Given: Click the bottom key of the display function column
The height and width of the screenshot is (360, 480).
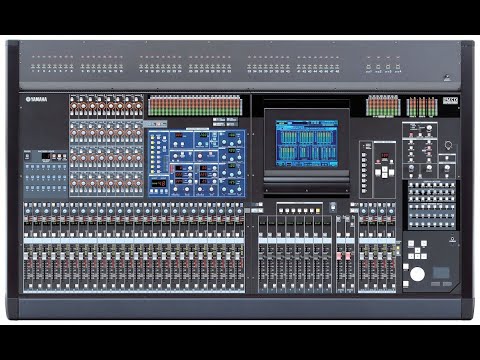Looking at the screenshot, I should coord(364,191).
